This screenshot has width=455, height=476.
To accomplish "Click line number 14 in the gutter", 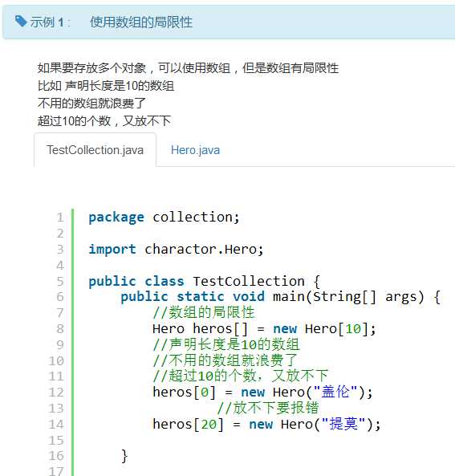I will click(56, 424).
